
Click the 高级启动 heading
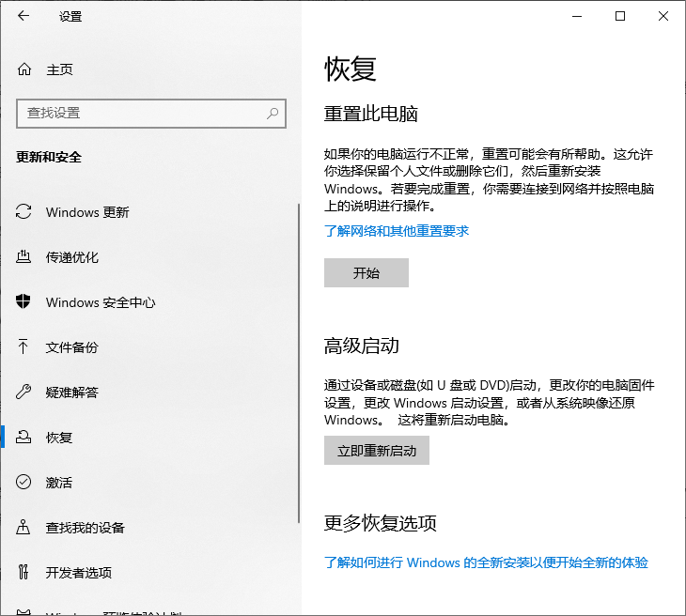362,346
